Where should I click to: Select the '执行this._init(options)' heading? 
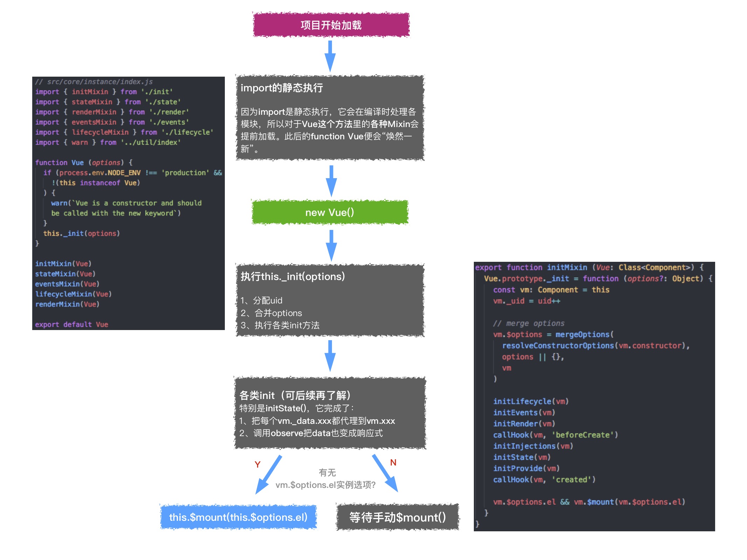click(x=292, y=276)
